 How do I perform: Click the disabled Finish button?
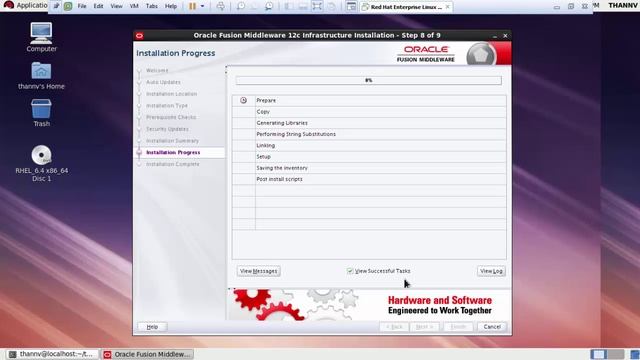tap(458, 327)
